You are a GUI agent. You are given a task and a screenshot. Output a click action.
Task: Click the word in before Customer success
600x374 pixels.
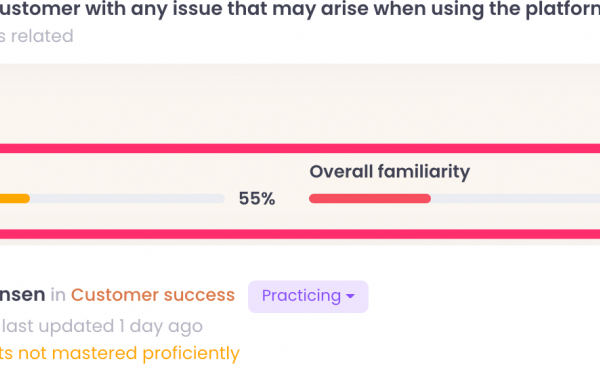tap(58, 295)
